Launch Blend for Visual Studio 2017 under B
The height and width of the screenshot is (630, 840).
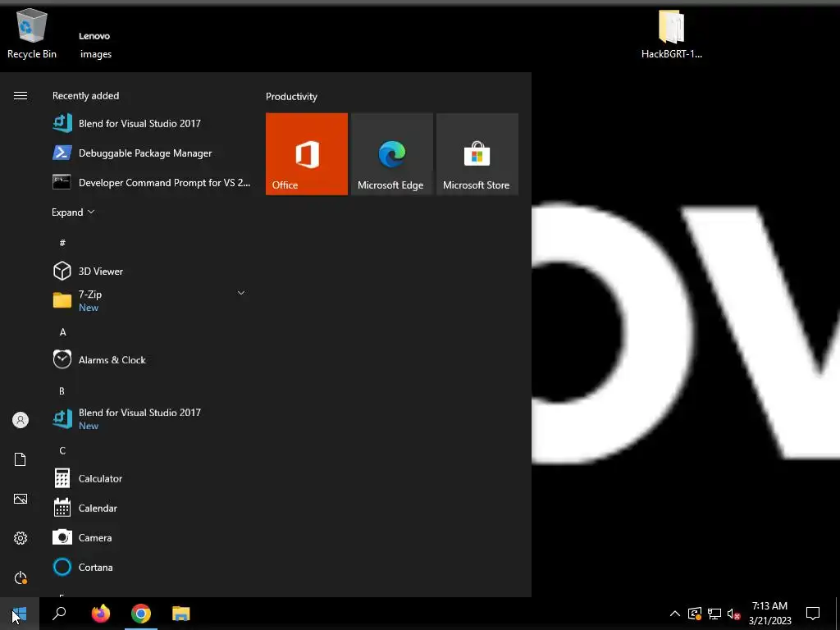[152, 419]
